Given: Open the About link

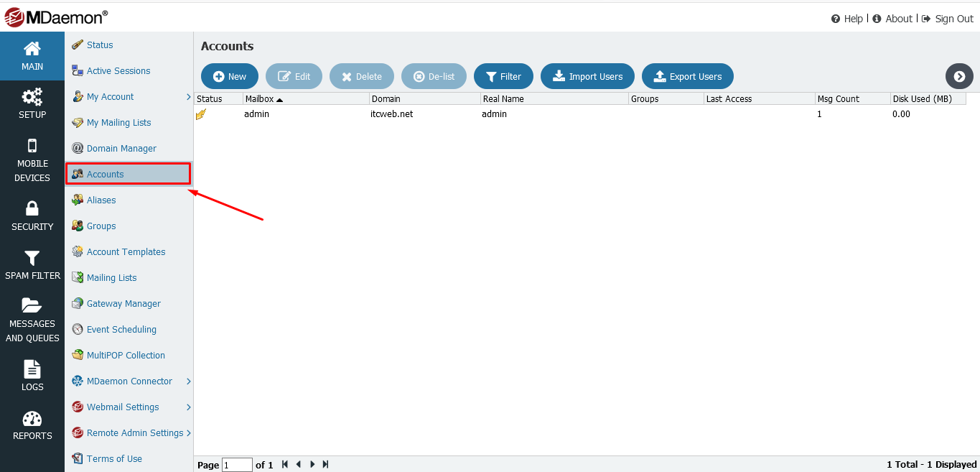Looking at the screenshot, I should tap(892, 19).
